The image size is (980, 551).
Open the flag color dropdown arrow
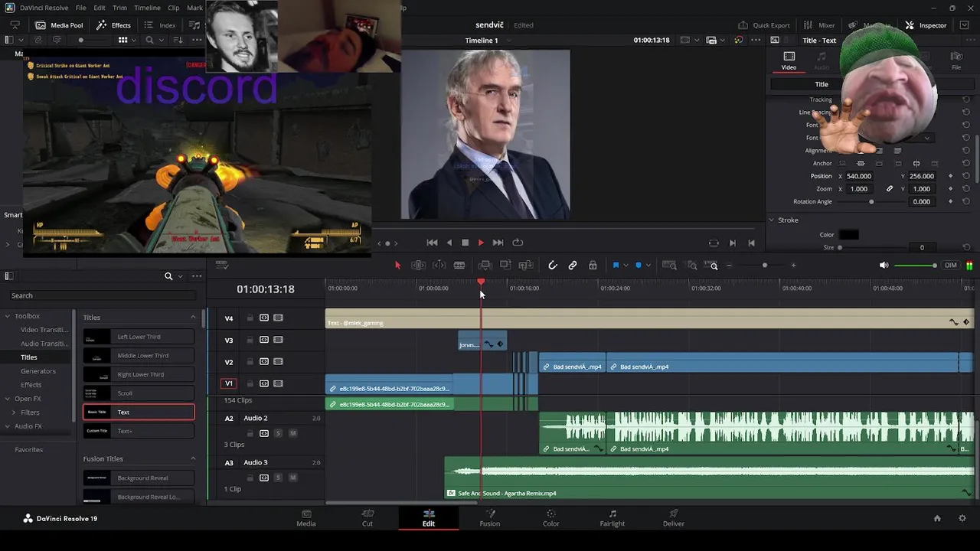(626, 266)
